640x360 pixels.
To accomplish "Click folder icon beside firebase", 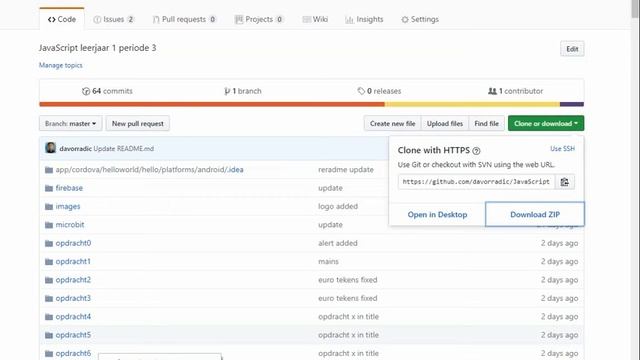I will click(49, 188).
